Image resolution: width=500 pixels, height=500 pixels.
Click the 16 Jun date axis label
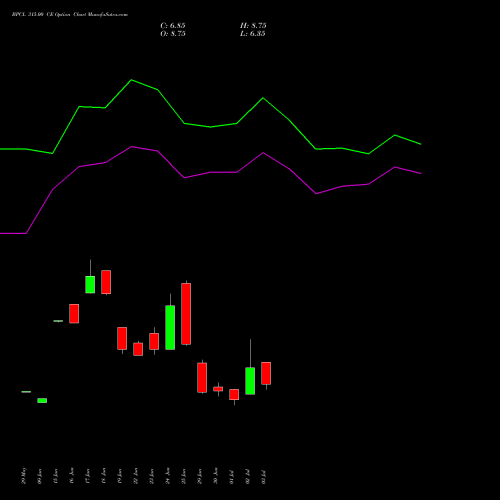click(x=72, y=476)
